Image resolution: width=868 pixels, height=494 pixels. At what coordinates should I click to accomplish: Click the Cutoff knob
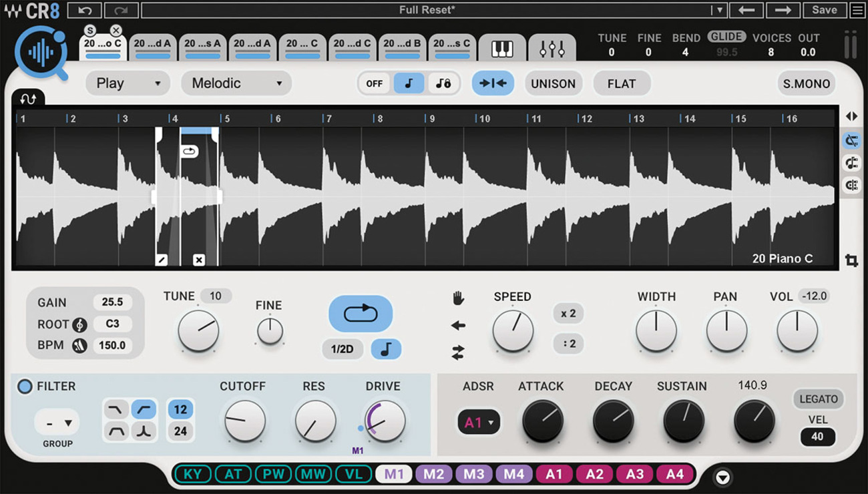coord(245,421)
